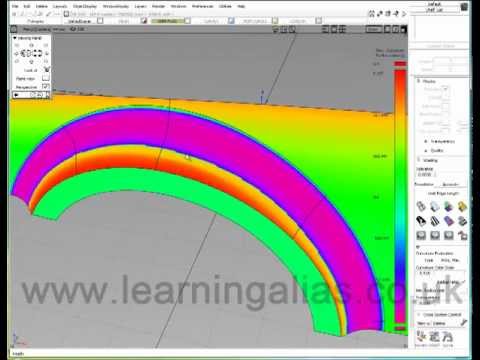Collapse the Shading section
This screenshot has width=480, height=360.
pyautogui.click(x=419, y=160)
